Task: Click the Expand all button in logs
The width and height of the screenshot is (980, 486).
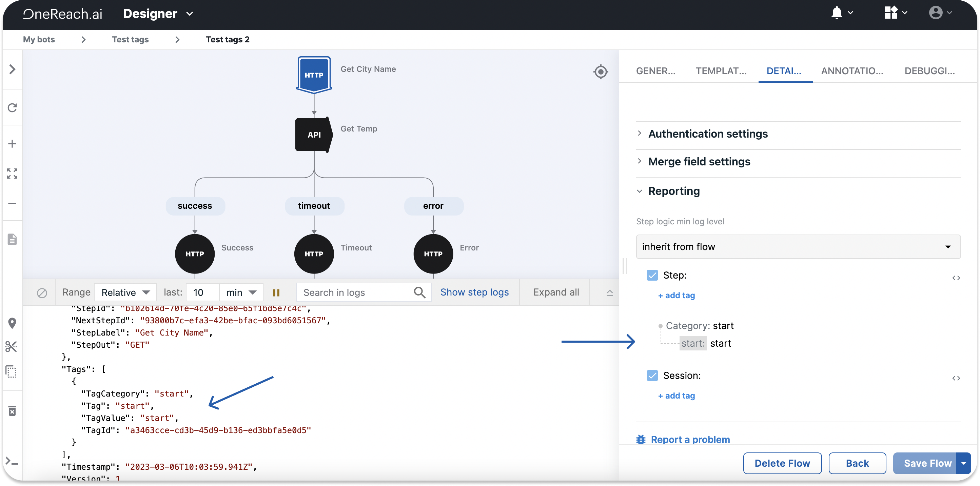Action: pyautogui.click(x=556, y=292)
